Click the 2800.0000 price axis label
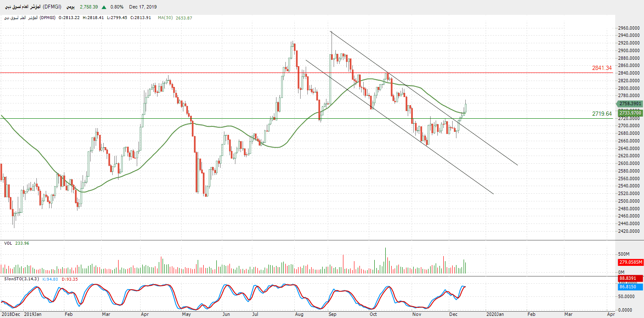Screen dimensions: 644x318 [x=630, y=88]
